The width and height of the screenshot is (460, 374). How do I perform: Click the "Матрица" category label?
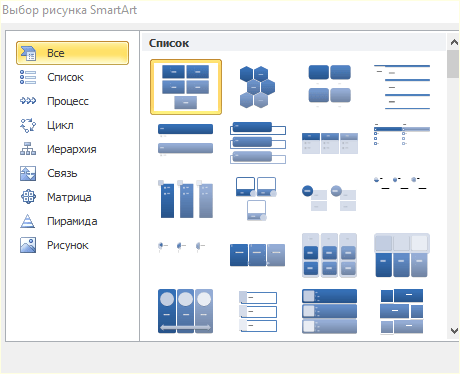click(69, 197)
